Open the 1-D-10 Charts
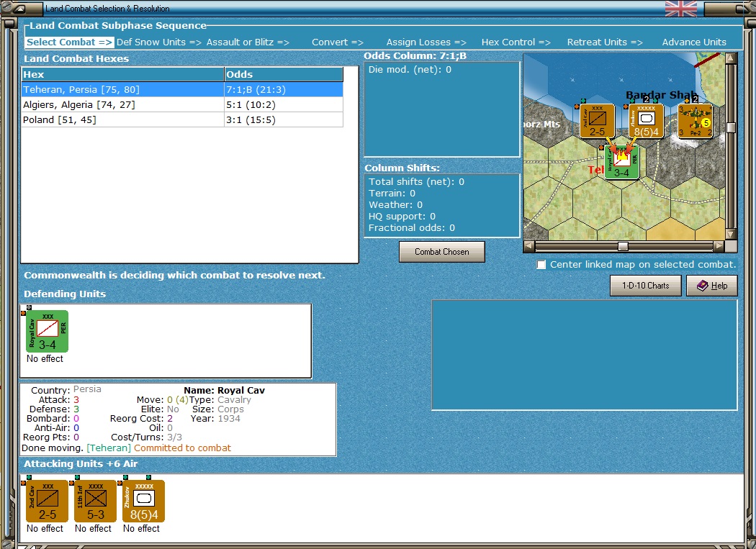This screenshot has height=549, width=756. pyautogui.click(x=646, y=286)
